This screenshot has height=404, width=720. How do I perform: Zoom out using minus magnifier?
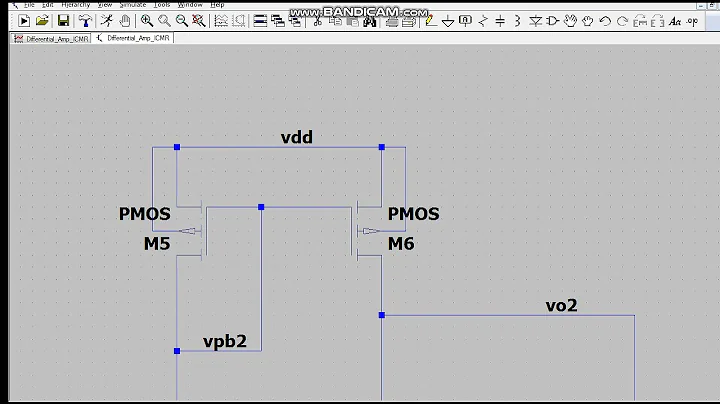coord(182,21)
